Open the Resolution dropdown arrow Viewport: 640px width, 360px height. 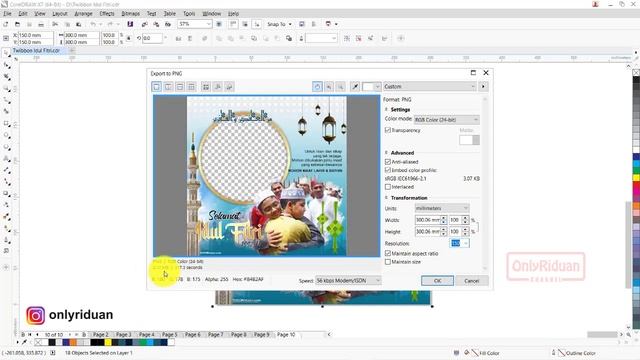(x=466, y=243)
